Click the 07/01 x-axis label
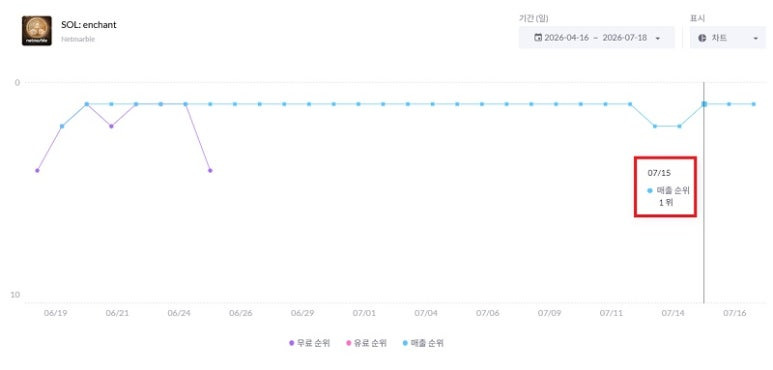The width and height of the screenshot is (773, 370). [x=364, y=313]
